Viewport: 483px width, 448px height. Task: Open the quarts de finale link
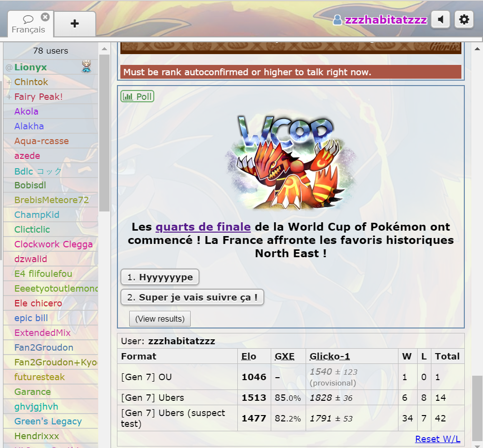click(x=203, y=227)
